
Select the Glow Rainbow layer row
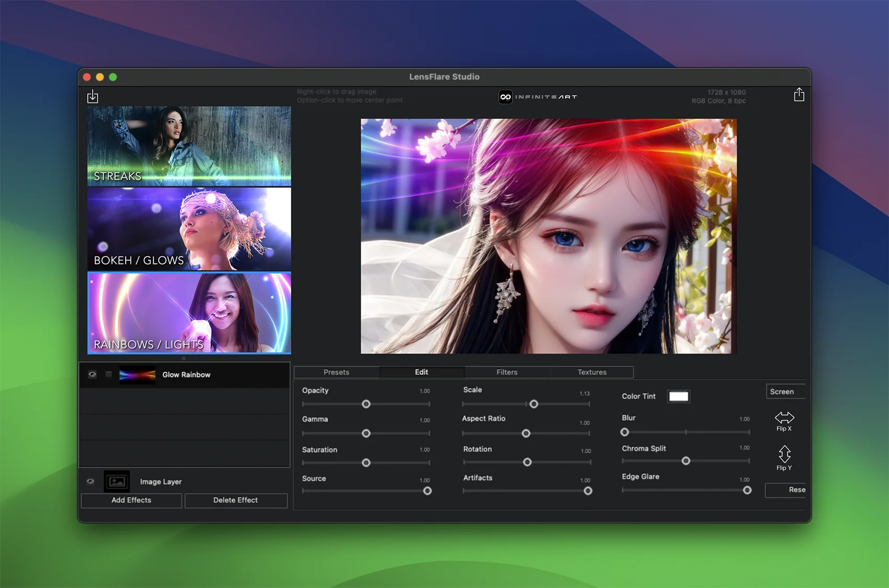(185, 375)
